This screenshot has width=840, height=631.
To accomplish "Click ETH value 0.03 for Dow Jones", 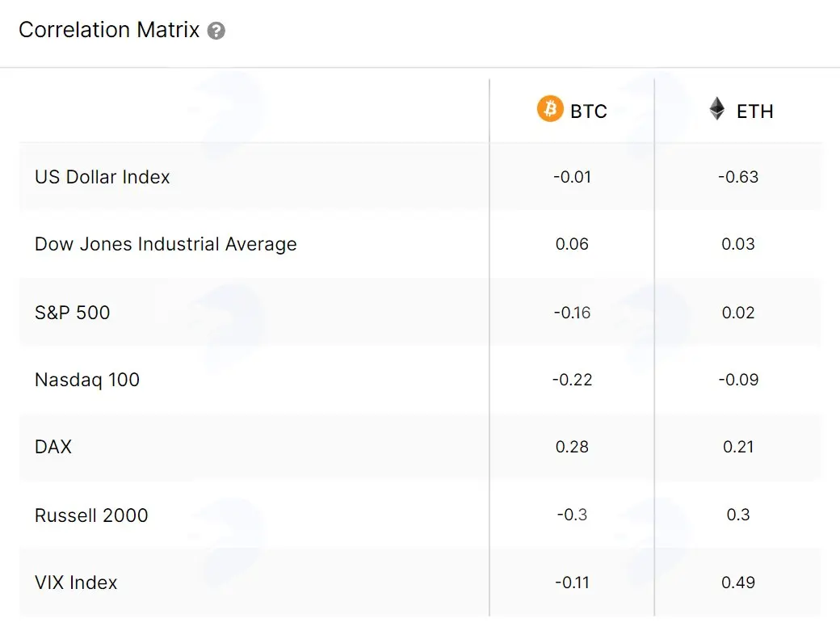I will (738, 244).
